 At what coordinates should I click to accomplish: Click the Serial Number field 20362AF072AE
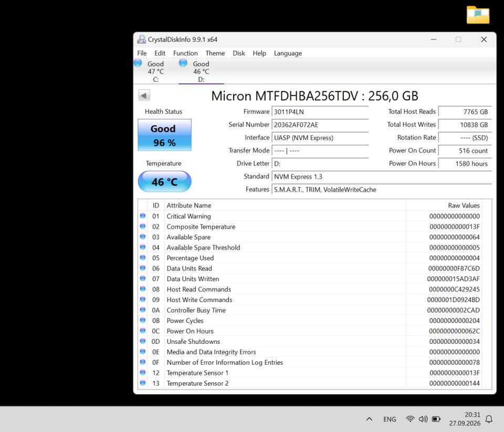click(x=320, y=125)
